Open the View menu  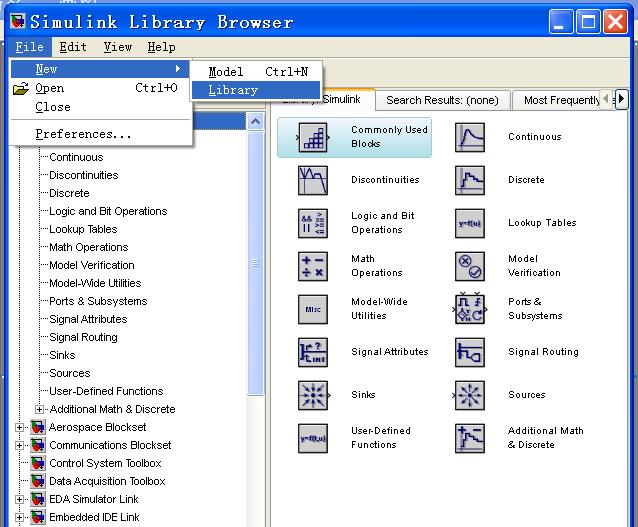click(x=118, y=47)
